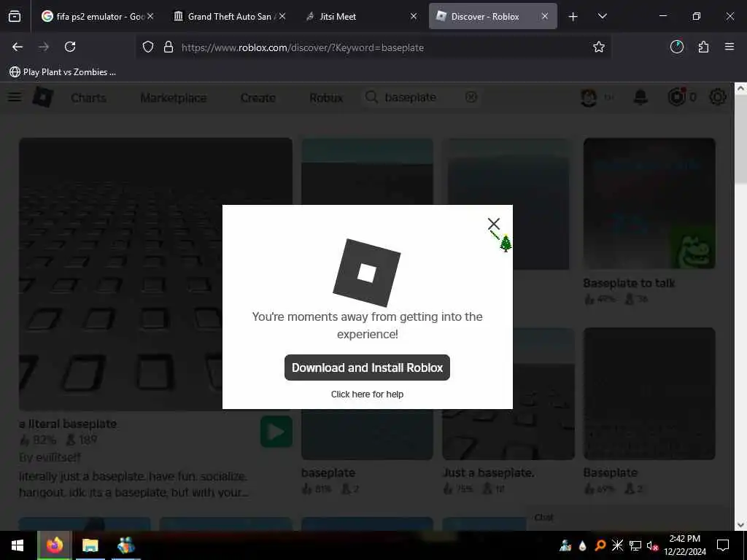Screen dimensions: 747x560
Task: Open Windows notification center
Action: (x=723, y=545)
